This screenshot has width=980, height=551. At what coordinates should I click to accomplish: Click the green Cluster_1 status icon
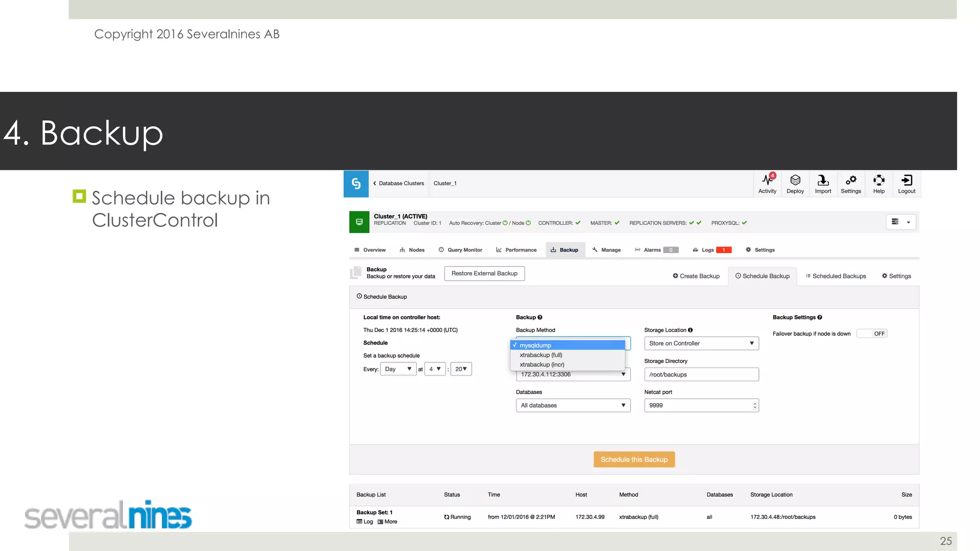(x=359, y=222)
